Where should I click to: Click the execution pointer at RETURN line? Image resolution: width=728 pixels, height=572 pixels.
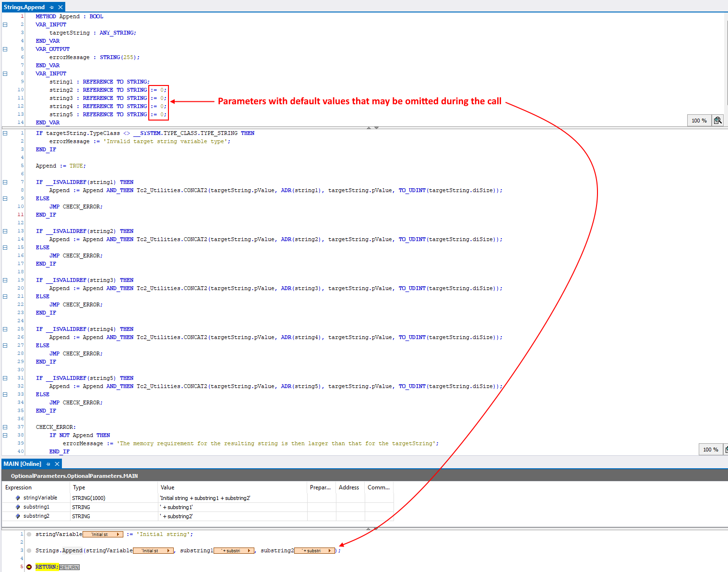29,567
